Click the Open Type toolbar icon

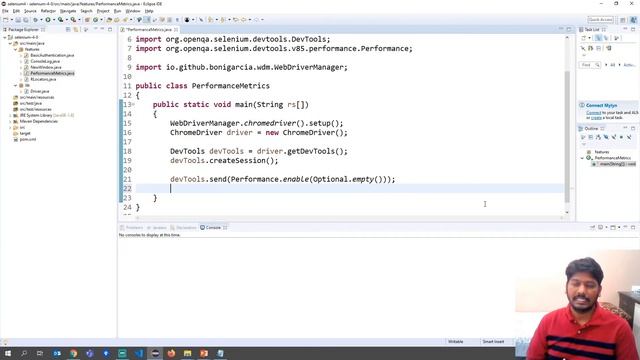coord(109,20)
